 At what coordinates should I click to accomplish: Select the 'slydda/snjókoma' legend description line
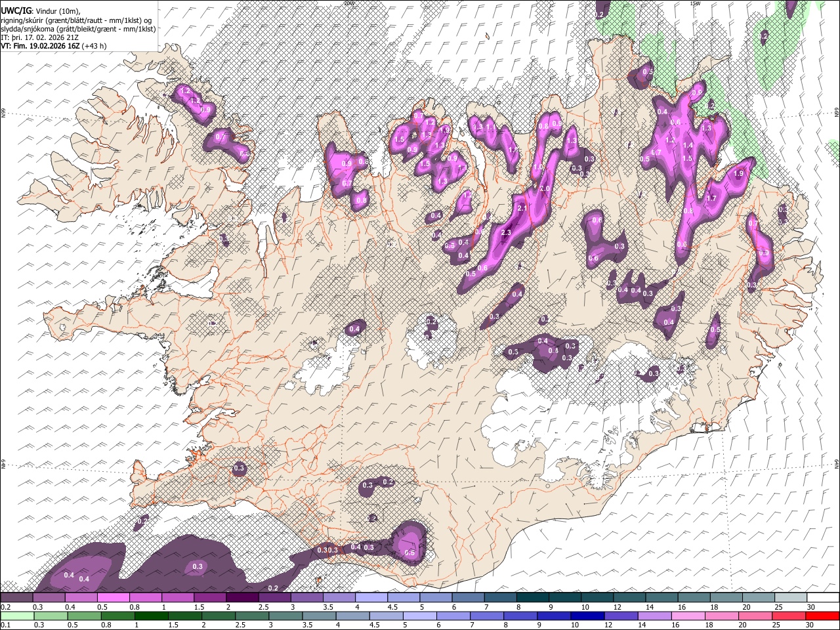click(x=78, y=29)
